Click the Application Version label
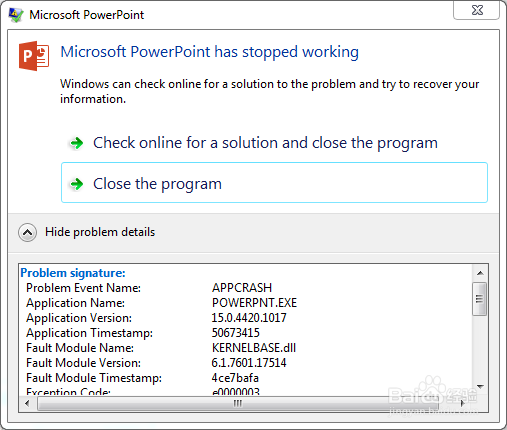Viewport: 507px width, 430px height. pos(79,318)
